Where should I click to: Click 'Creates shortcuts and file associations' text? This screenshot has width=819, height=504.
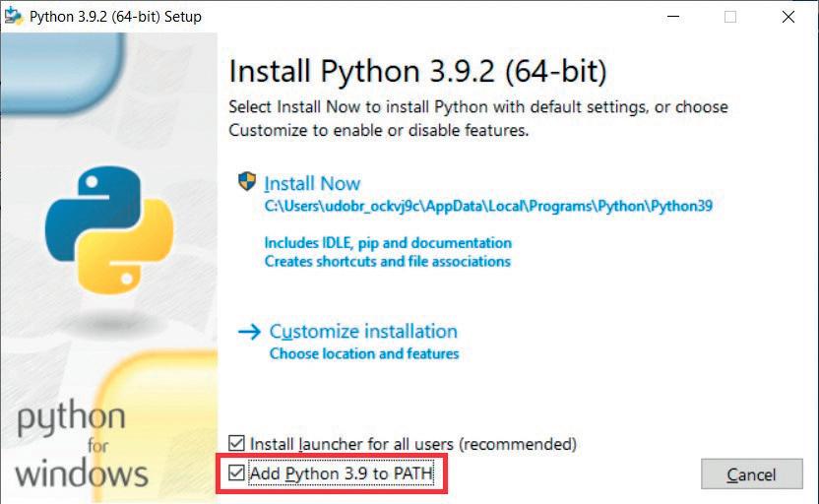388,261
